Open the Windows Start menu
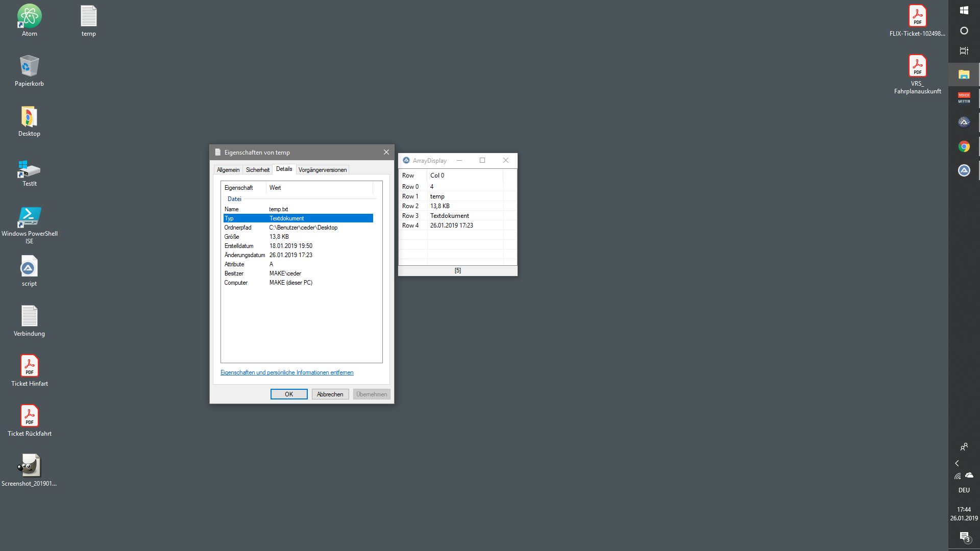The image size is (980, 551). [964, 10]
